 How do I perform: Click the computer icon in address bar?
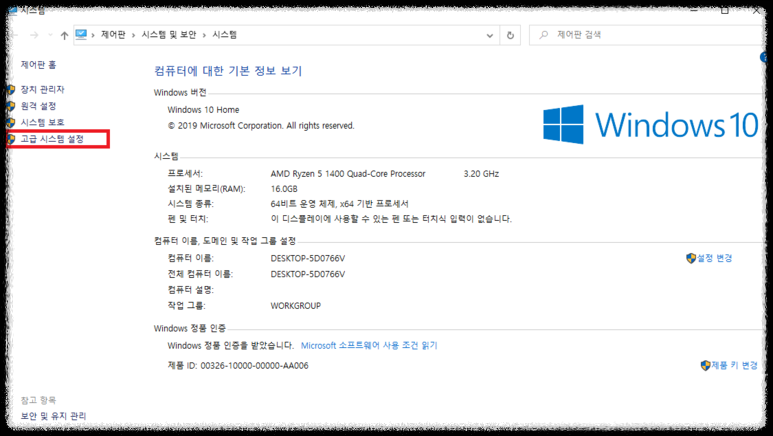(x=81, y=35)
